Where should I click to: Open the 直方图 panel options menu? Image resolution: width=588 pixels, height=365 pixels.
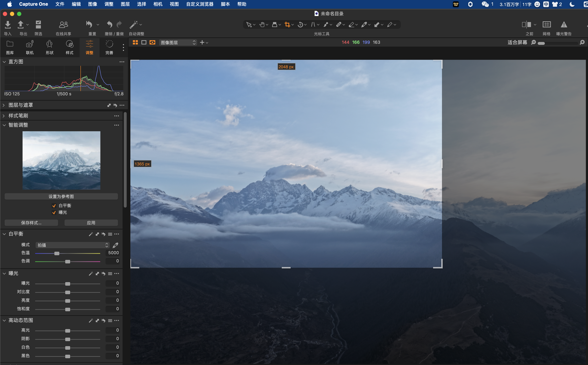(122, 62)
